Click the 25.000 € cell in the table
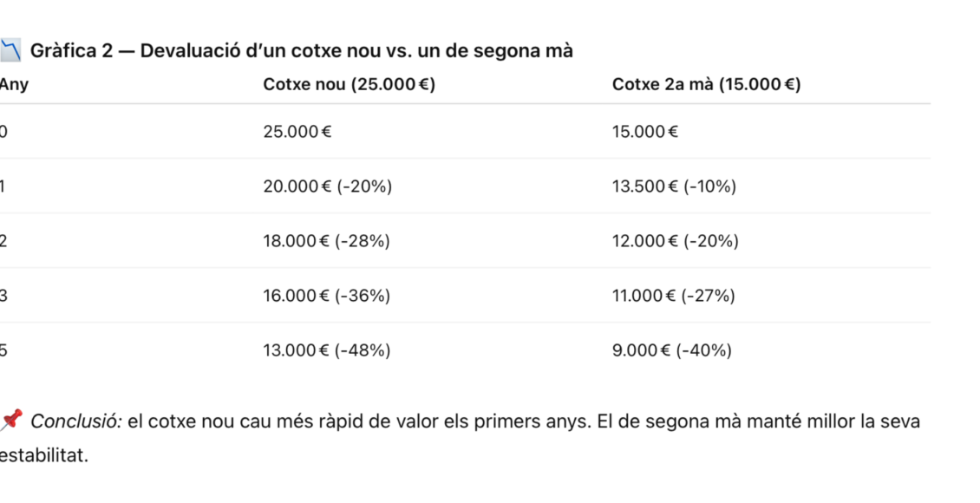This screenshot has width=980, height=503. (297, 132)
